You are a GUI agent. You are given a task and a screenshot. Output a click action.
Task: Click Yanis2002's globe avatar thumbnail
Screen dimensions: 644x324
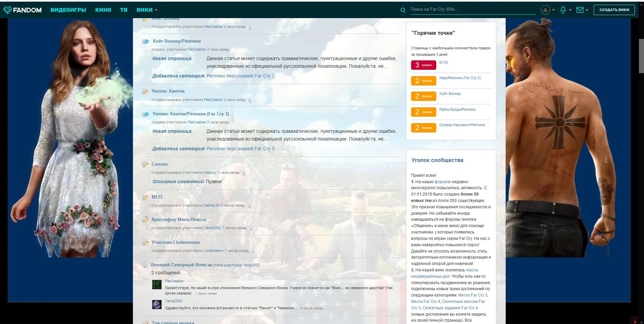click(157, 304)
